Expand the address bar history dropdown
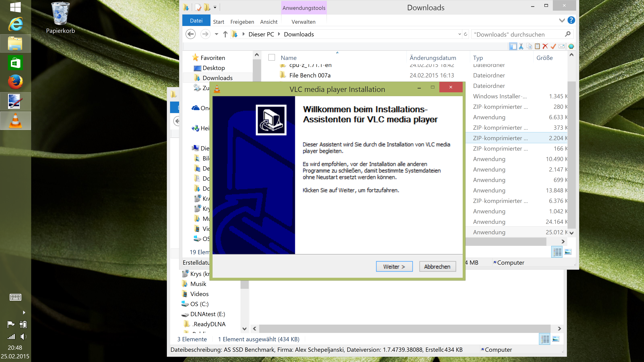This screenshot has height=362, width=644. click(459, 34)
